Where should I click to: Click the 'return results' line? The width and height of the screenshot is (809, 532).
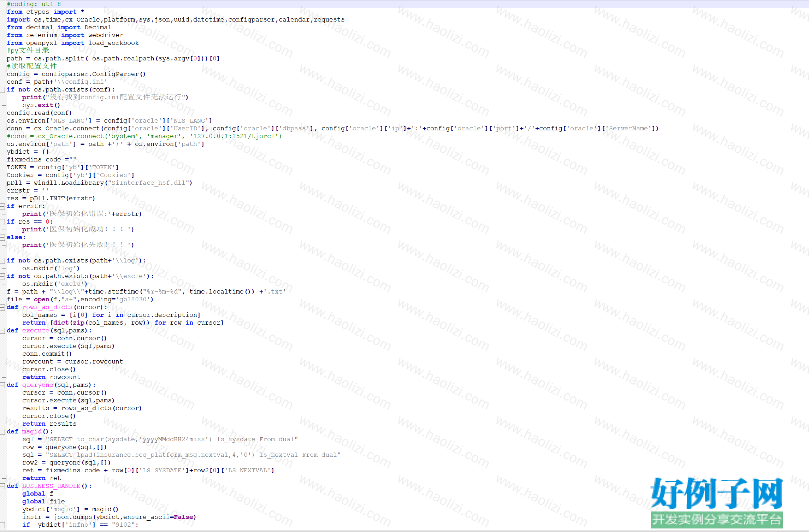point(49,424)
